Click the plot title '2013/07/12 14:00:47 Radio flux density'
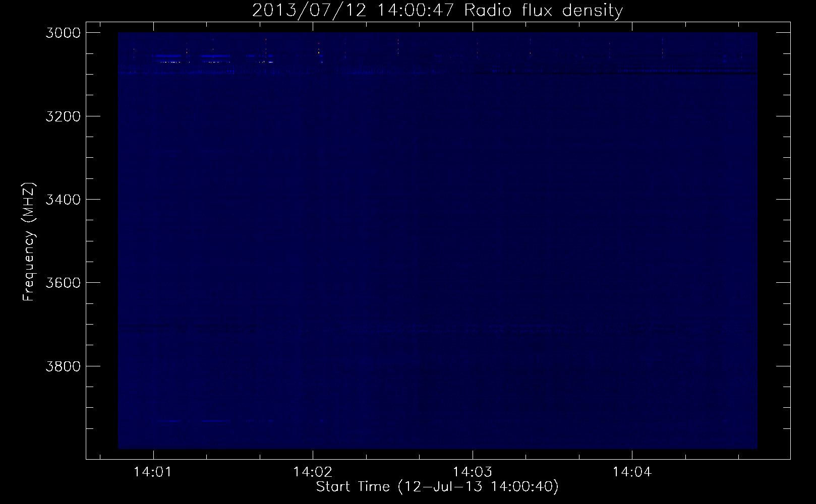Viewport: 816px width, 504px height. (x=438, y=11)
